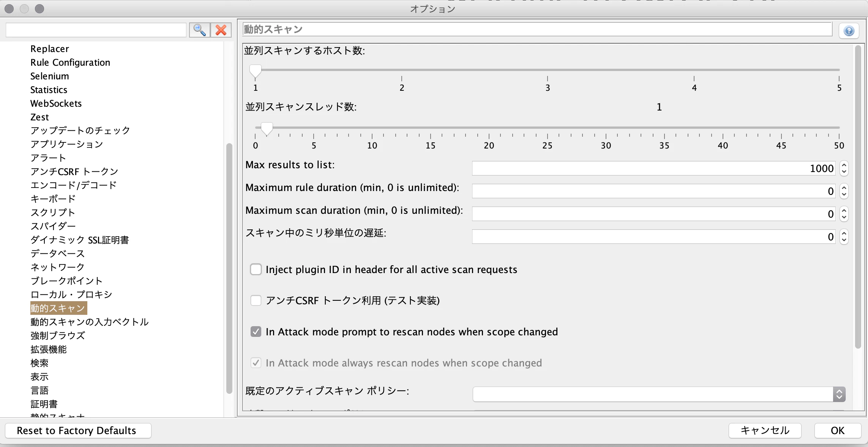Open ローカル・プロキシ options
This screenshot has width=868, height=447.
[x=71, y=294]
